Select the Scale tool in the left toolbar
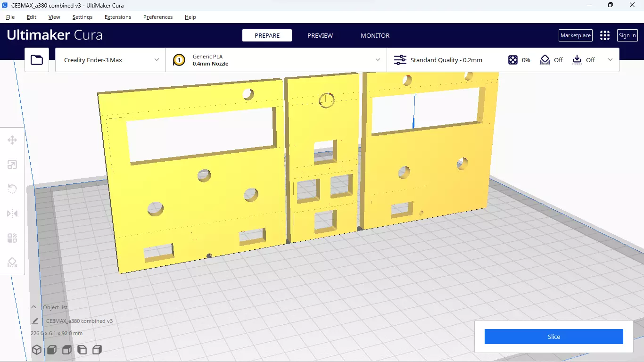The height and width of the screenshot is (362, 644). click(12, 165)
